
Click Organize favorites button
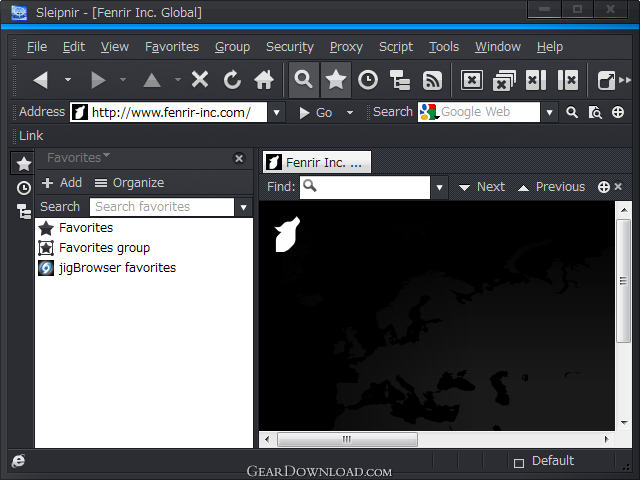click(x=129, y=182)
